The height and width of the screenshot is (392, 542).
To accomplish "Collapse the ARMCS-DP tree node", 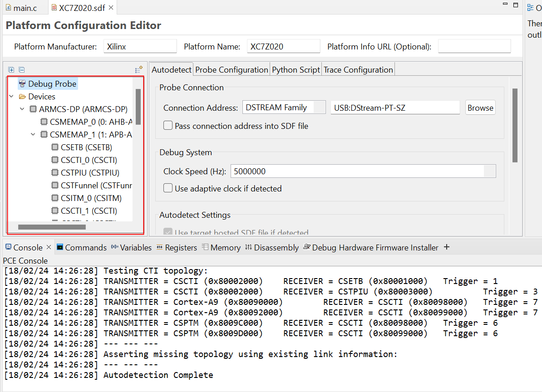I will pos(22,109).
